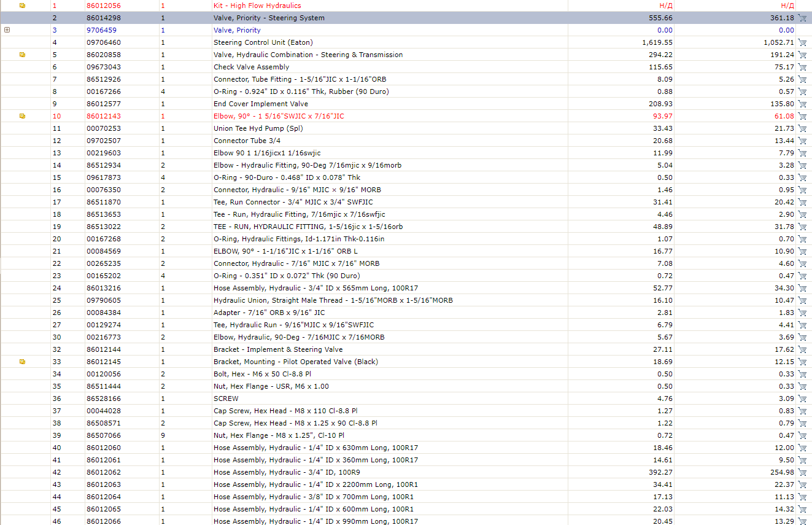The height and width of the screenshot is (525, 812).
Task: Select "Tee, Run Connector" description
Action: (293, 202)
